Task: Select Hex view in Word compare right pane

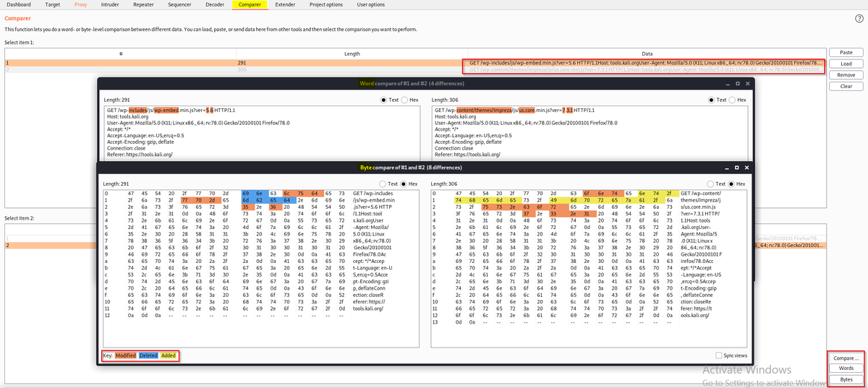Action: click(737, 100)
